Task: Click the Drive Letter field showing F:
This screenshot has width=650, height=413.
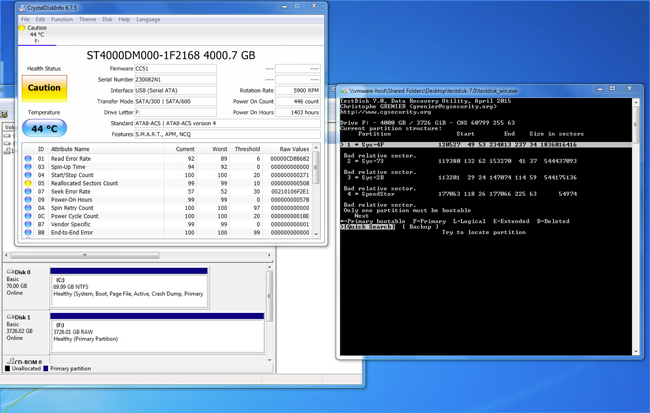Action: pos(176,112)
